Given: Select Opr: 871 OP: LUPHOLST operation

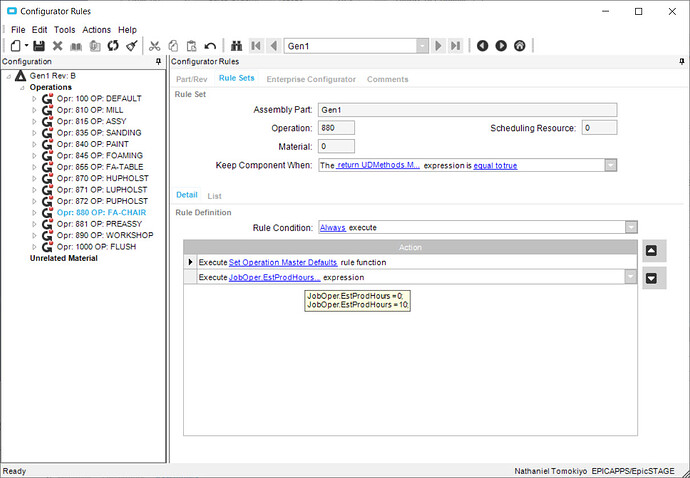Looking at the screenshot, I should pos(102,190).
